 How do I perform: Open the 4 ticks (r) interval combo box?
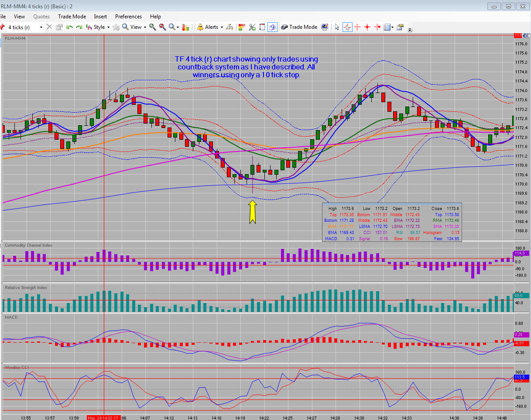click(25, 27)
